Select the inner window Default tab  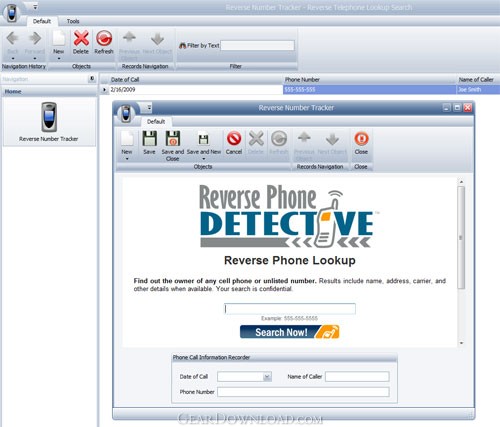pos(156,122)
